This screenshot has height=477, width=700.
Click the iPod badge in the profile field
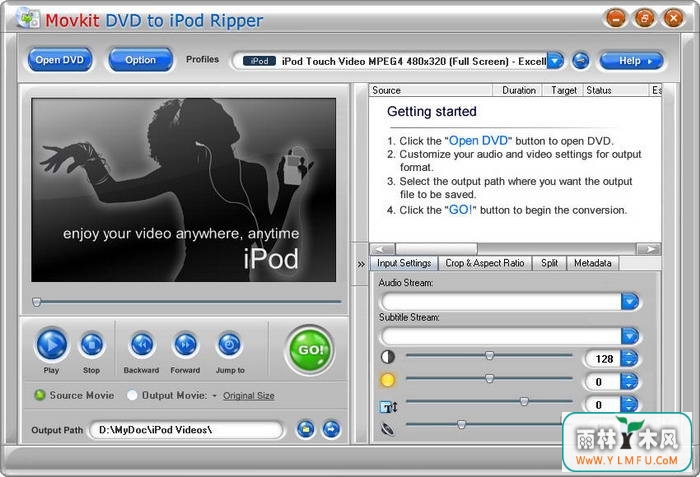(x=259, y=61)
